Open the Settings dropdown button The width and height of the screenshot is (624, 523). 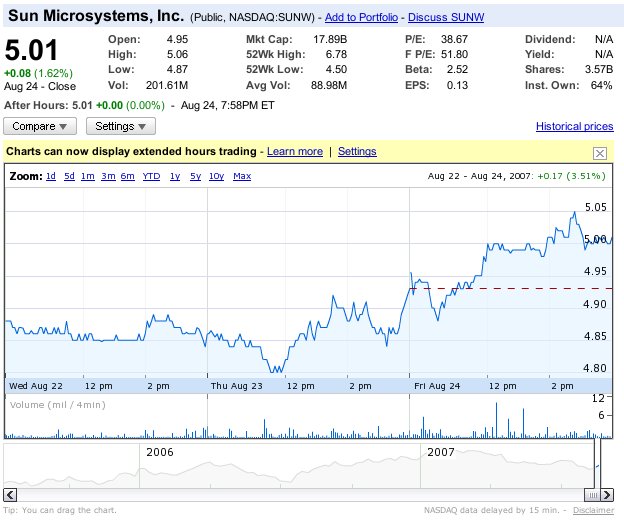click(x=121, y=126)
